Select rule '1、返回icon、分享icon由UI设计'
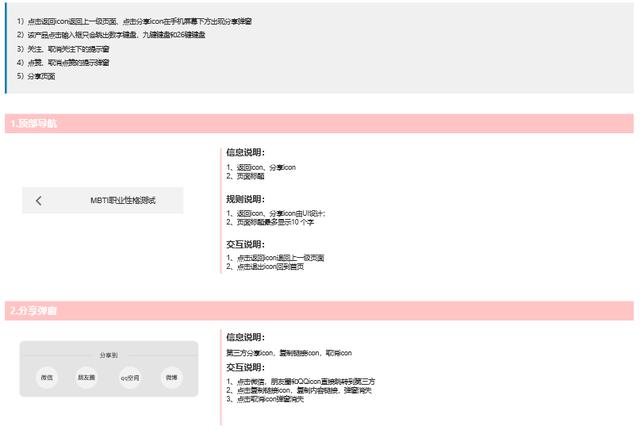Image resolution: width=640 pixels, height=430 pixels. (x=276, y=213)
